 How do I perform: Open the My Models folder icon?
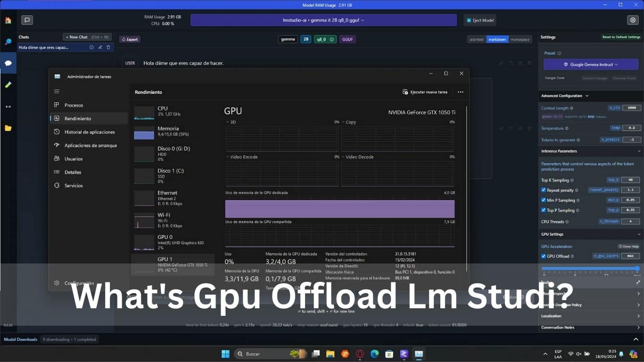(8, 128)
